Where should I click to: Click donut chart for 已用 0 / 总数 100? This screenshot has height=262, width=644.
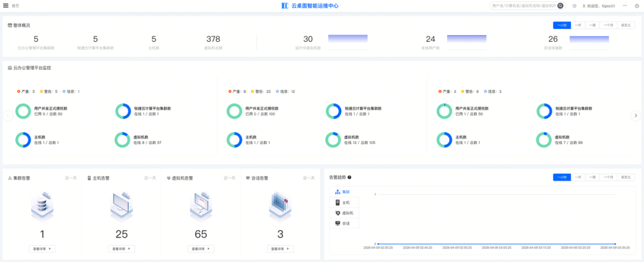pyautogui.click(x=234, y=111)
